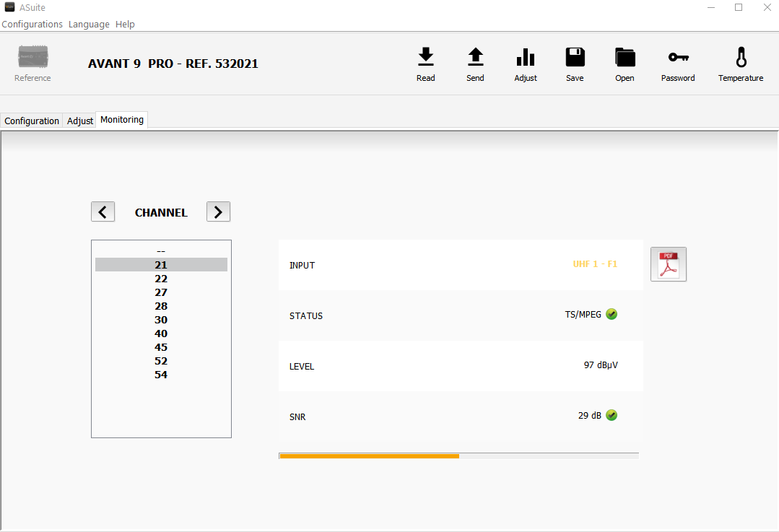The width and height of the screenshot is (779, 532).
Task: Switch to the Configuration tab
Action: click(x=32, y=121)
